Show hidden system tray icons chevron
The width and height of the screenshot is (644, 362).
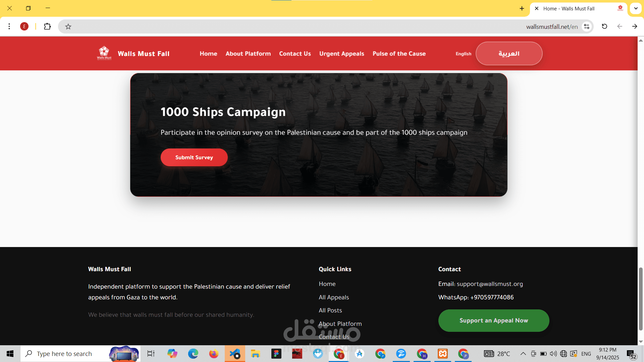(523, 354)
